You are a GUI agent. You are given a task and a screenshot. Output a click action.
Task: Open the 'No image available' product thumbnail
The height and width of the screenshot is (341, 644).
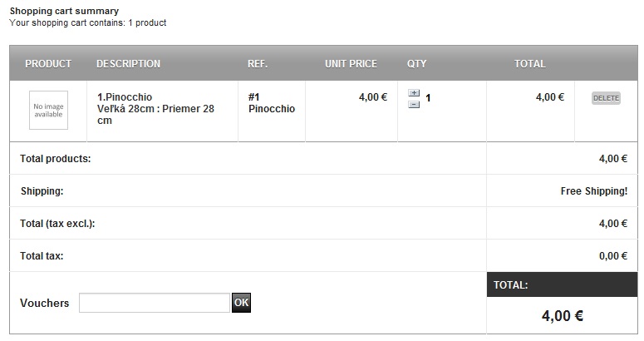[x=48, y=110]
